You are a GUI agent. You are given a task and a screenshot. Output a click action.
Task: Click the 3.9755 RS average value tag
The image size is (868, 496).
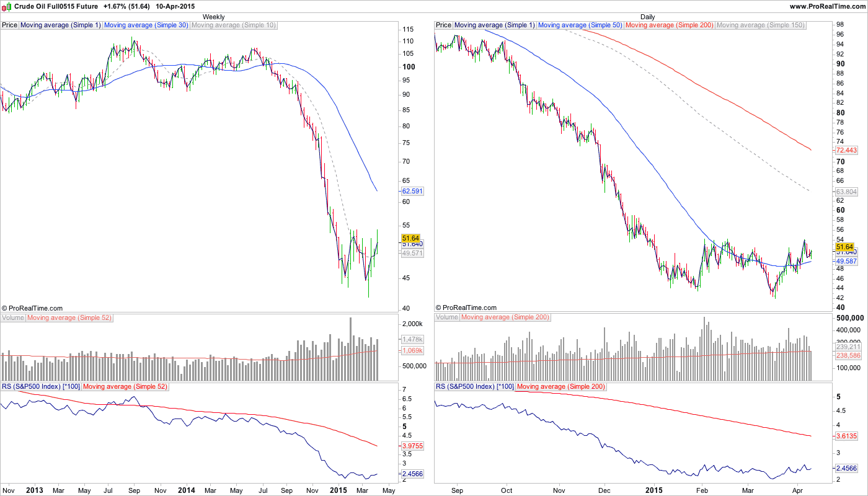click(412, 446)
